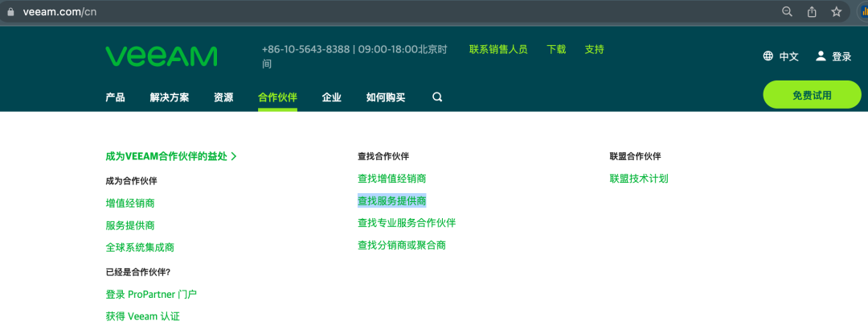The height and width of the screenshot is (334, 868).
Task: Open the 联盟技术计划 link
Action: point(640,179)
